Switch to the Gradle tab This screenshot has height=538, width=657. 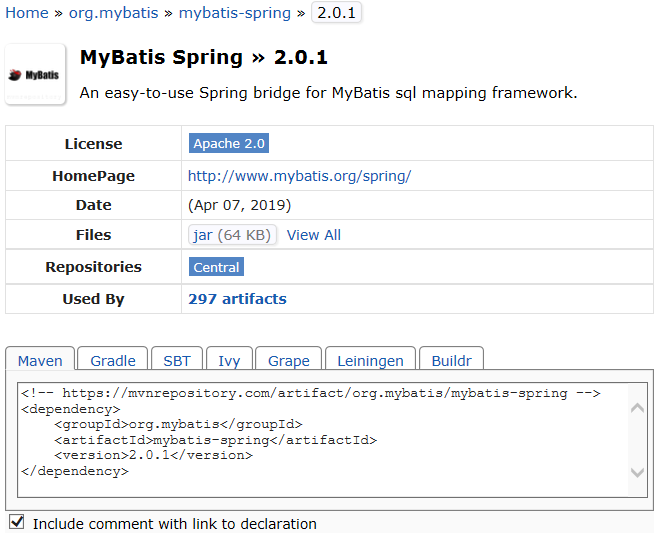(x=113, y=360)
